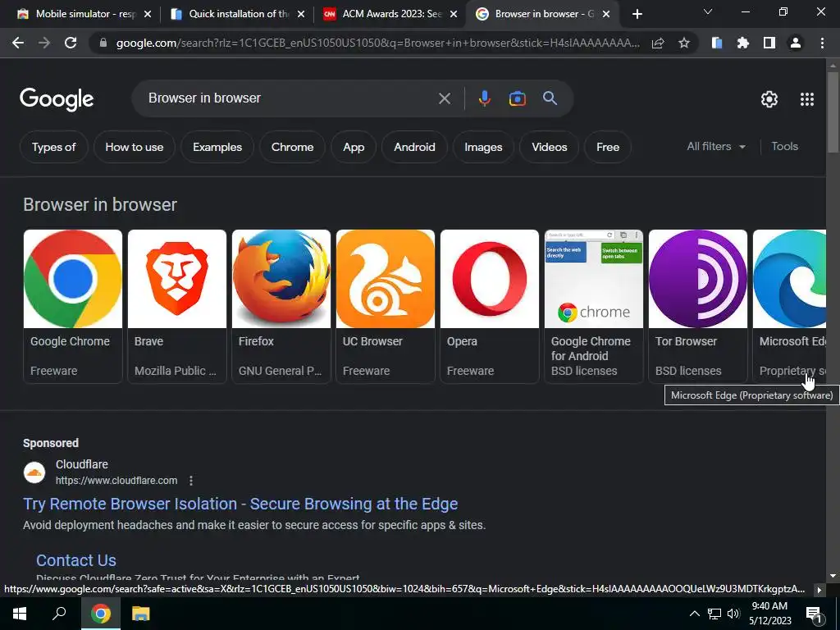The height and width of the screenshot is (630, 840).
Task: Search by image with camera icon
Action: (517, 98)
